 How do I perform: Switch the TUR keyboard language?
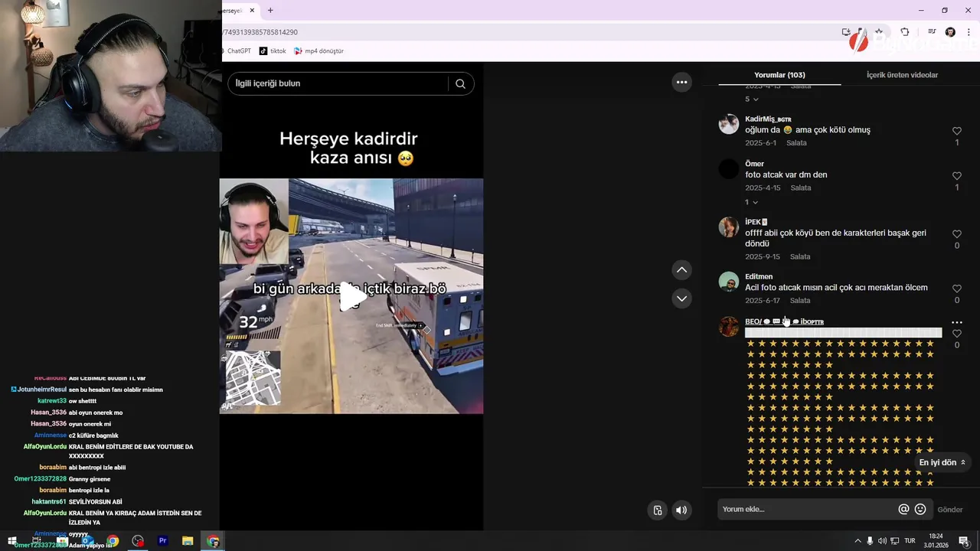[910, 541]
